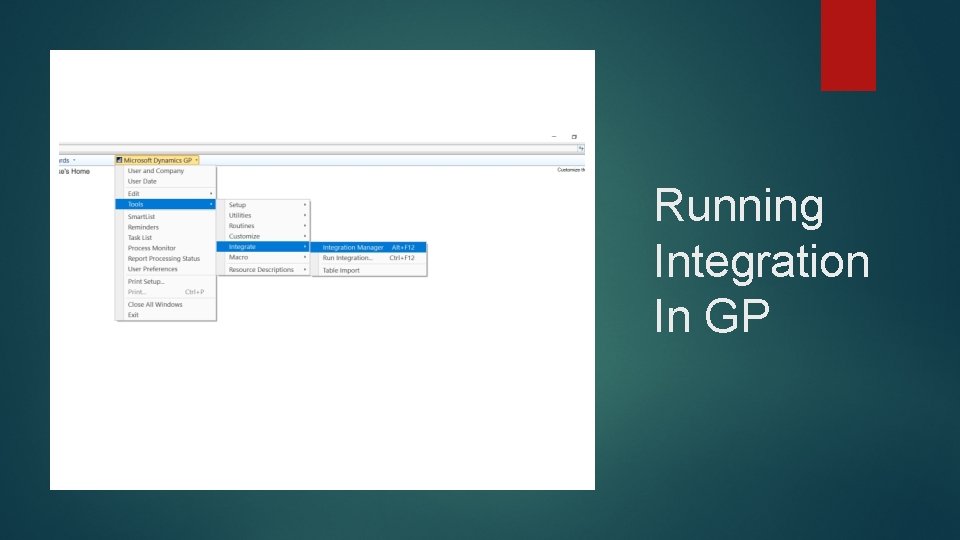Select Print Setup... menu item
This screenshot has width=960, height=540.
tap(166, 282)
